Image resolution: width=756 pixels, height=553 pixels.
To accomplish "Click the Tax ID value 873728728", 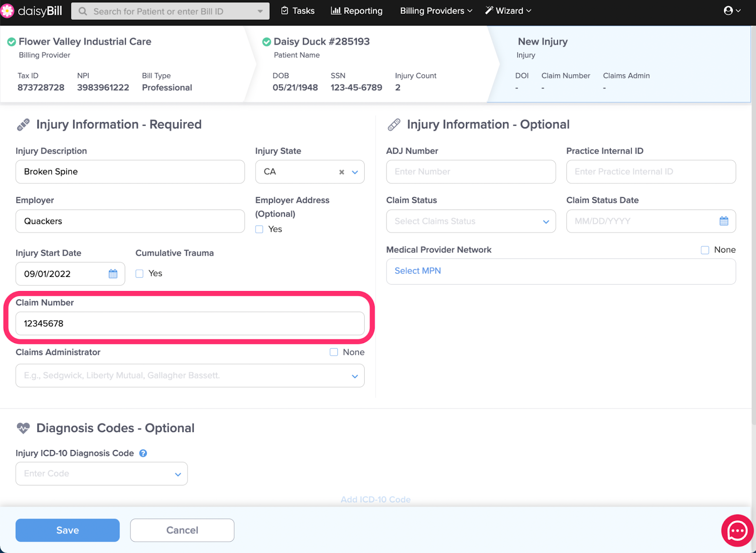I will 41,87.
